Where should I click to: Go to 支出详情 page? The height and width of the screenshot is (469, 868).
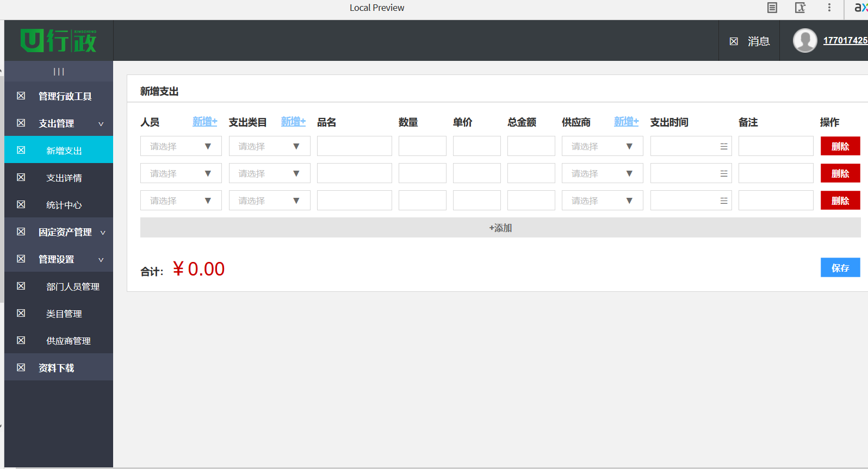pyautogui.click(x=59, y=177)
